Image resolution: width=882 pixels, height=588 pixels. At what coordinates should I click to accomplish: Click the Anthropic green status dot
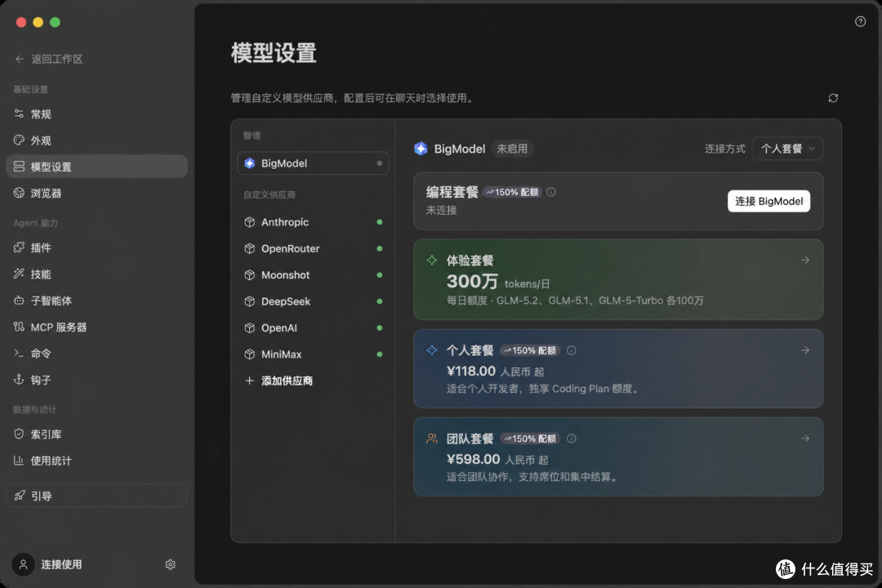coord(380,222)
